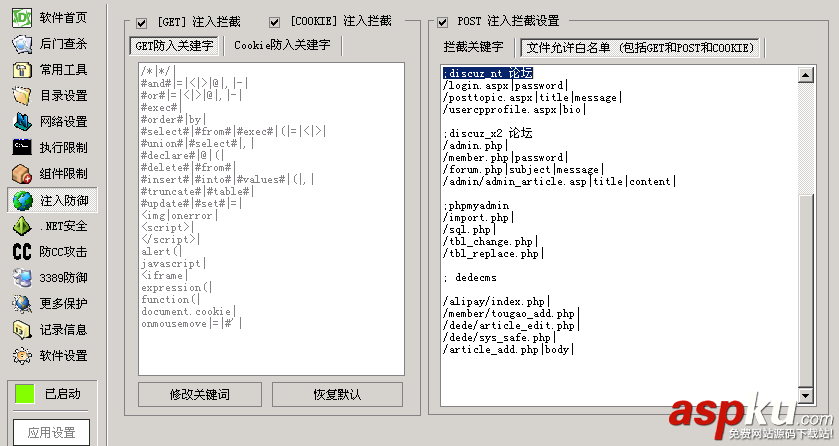Click '/admin/admin_article.asp|title|content|' line
This screenshot has height=446, width=839.
tap(559, 182)
